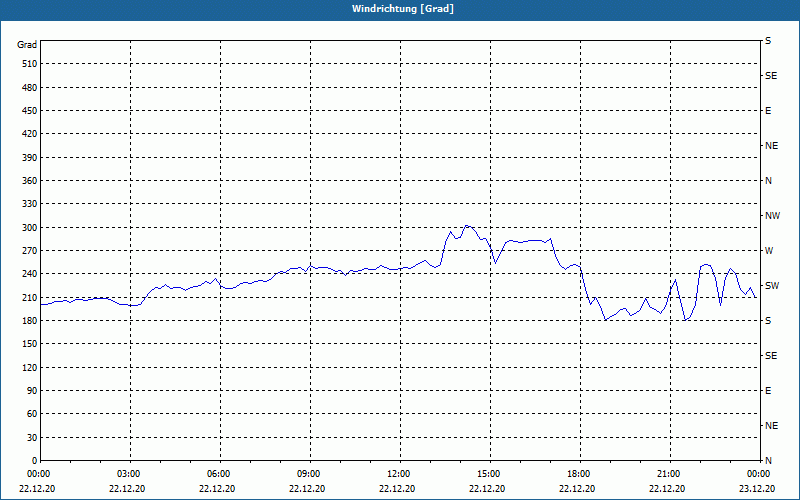Click the N compass label level with 360

coord(768,181)
